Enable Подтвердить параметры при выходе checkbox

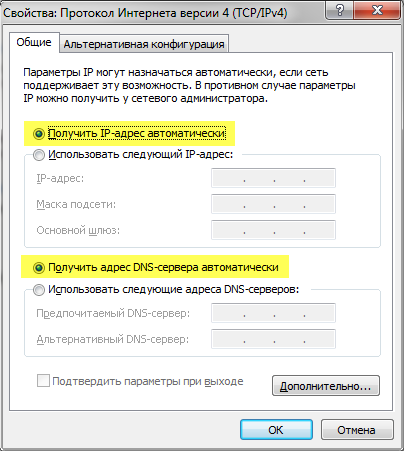point(43,381)
